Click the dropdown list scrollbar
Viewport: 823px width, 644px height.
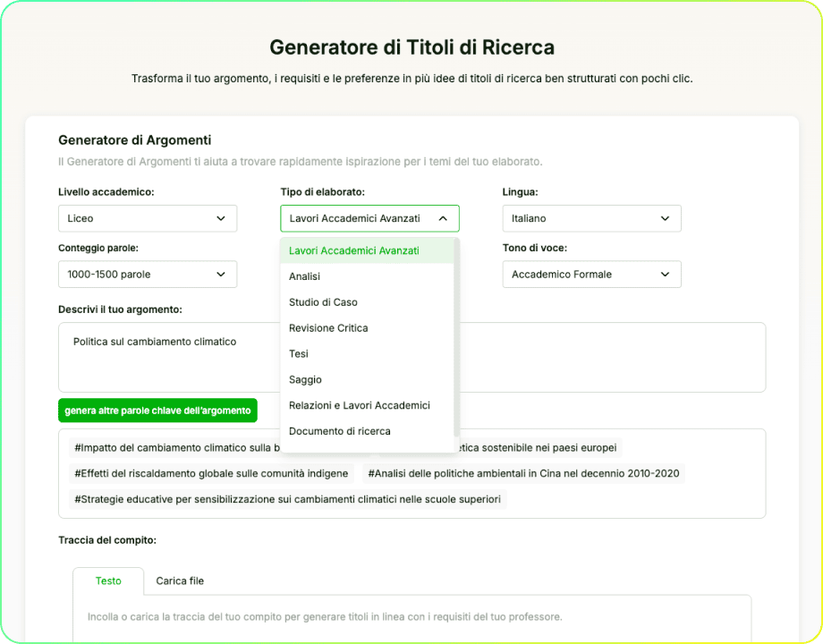456,337
